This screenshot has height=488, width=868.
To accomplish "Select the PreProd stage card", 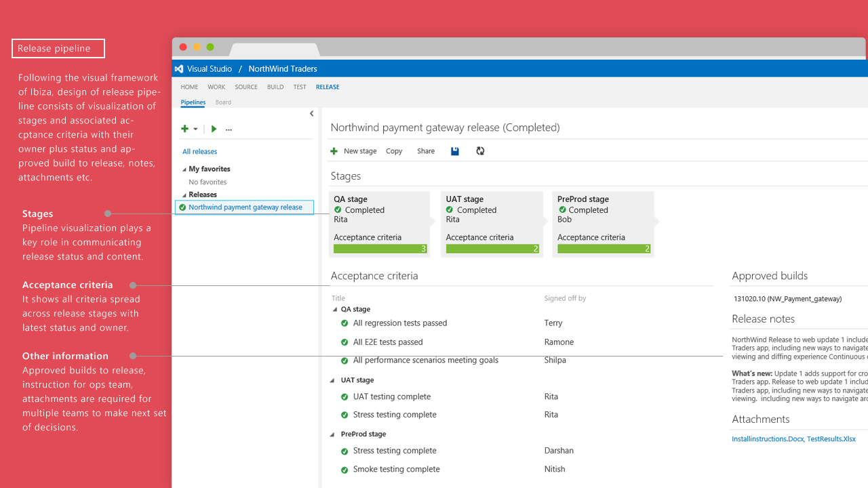I will pos(604,224).
